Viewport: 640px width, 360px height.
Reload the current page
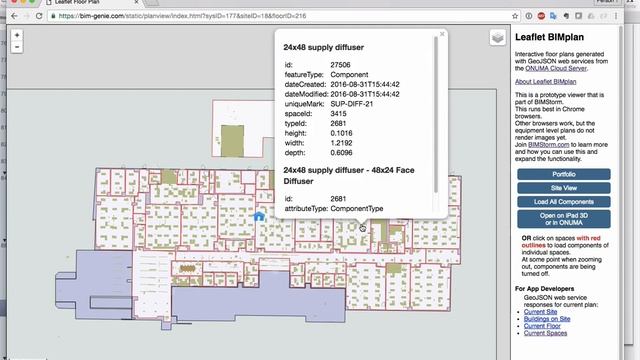(x=39, y=16)
